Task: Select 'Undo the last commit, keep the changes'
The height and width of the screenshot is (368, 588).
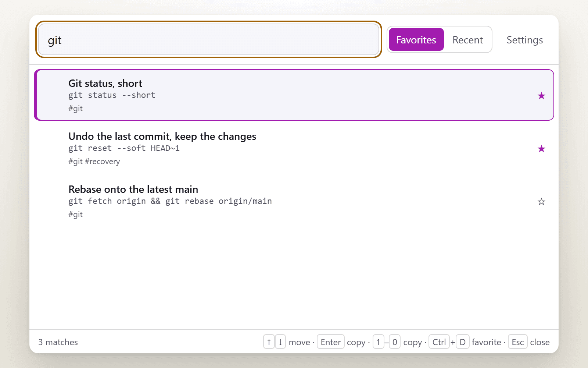Action: coord(162,137)
